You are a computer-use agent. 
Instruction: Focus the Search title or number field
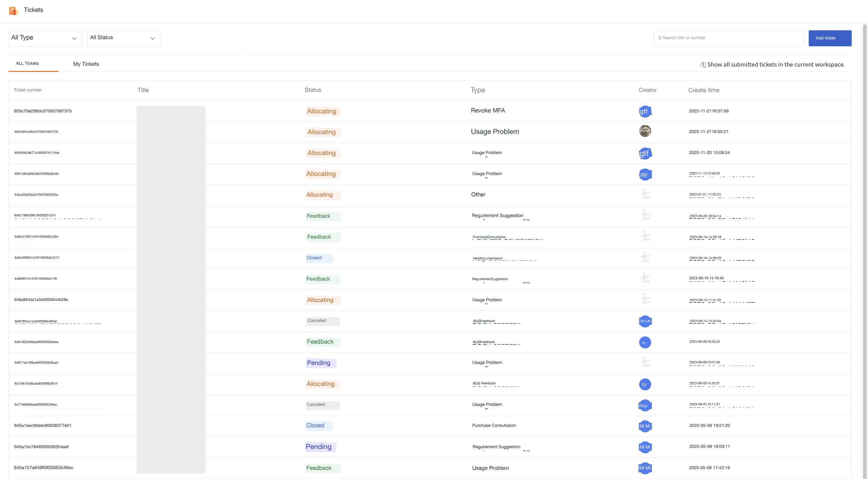[x=728, y=38]
